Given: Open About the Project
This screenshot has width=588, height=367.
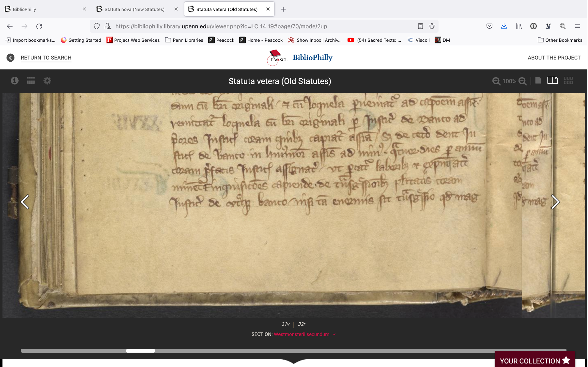Looking at the screenshot, I should coord(554,58).
